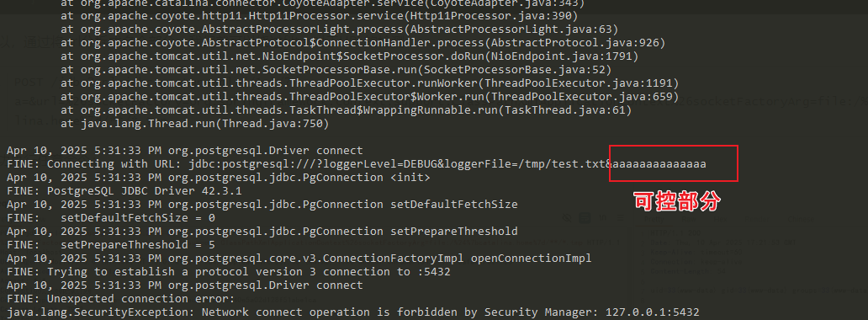Open the Hex response tab
Viewport: 868px width, 320px height.
(721, 220)
